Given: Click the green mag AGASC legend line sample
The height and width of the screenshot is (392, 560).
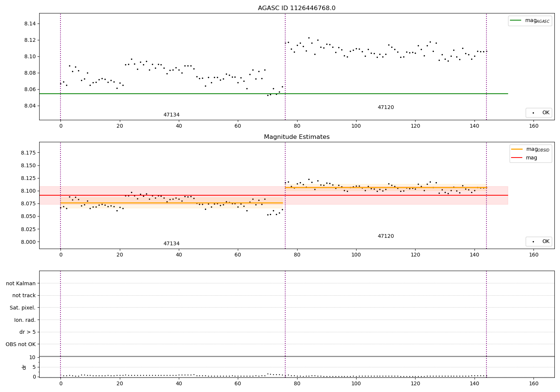Looking at the screenshot, I should click(x=516, y=21).
